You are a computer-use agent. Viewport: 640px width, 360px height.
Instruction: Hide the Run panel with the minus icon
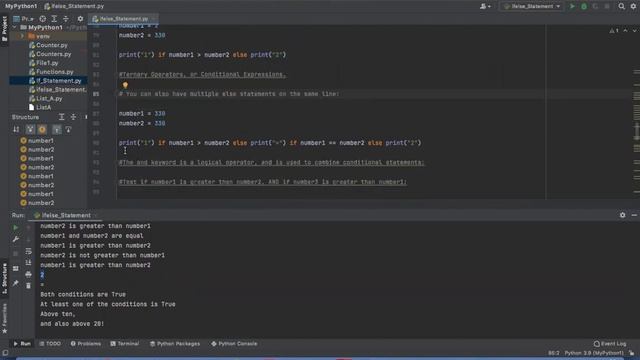[634, 215]
